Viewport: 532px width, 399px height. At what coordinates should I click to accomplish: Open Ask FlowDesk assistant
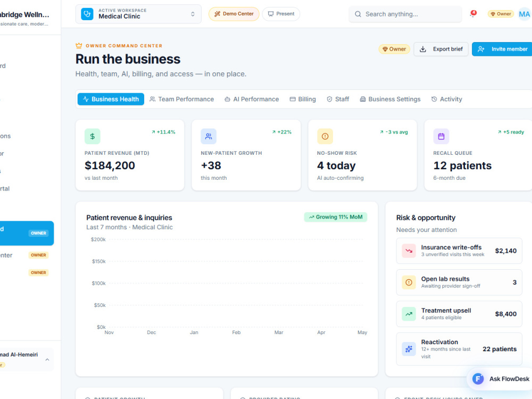[500, 379]
